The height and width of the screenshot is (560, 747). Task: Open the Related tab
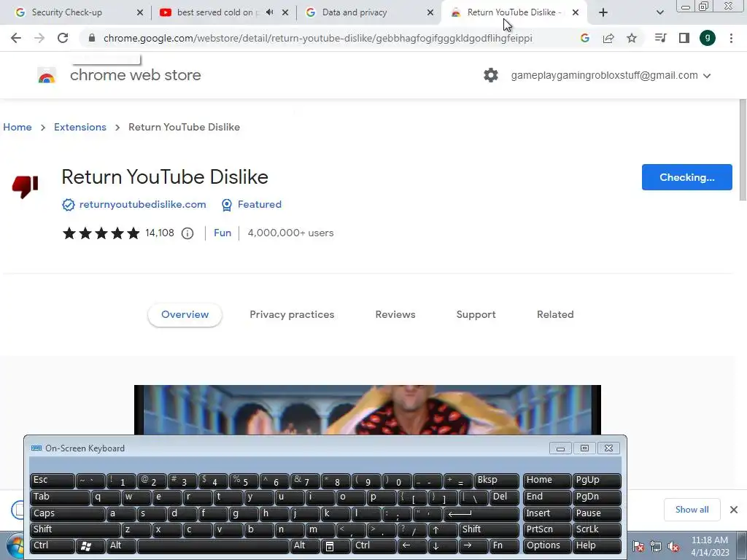555,314
